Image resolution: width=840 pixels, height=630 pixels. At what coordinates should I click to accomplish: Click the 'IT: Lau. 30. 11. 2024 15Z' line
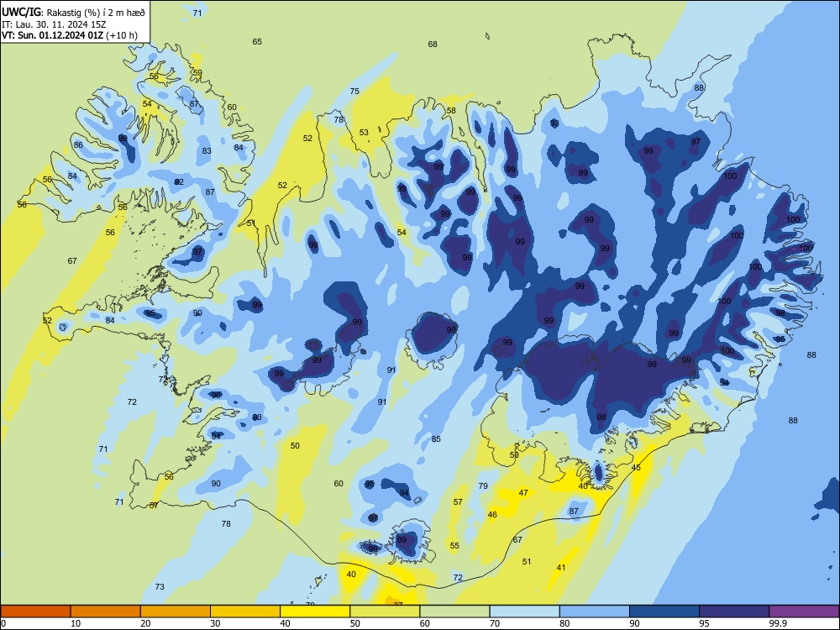coord(54,24)
